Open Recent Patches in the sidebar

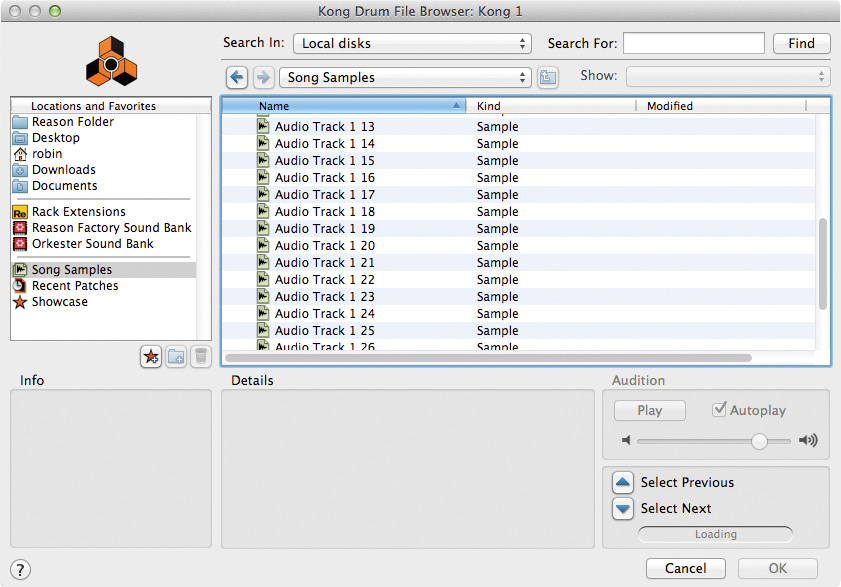coord(75,285)
